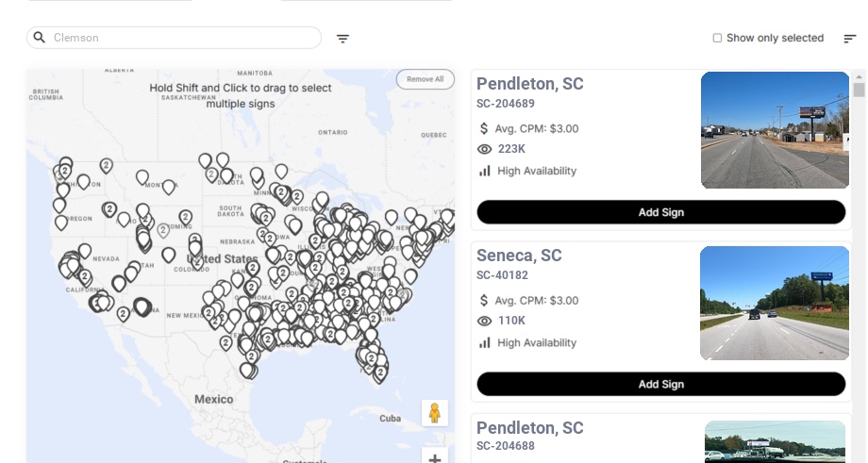The width and height of the screenshot is (868, 463).
Task: Toggle the Show only selected checkbox
Action: [x=717, y=38]
